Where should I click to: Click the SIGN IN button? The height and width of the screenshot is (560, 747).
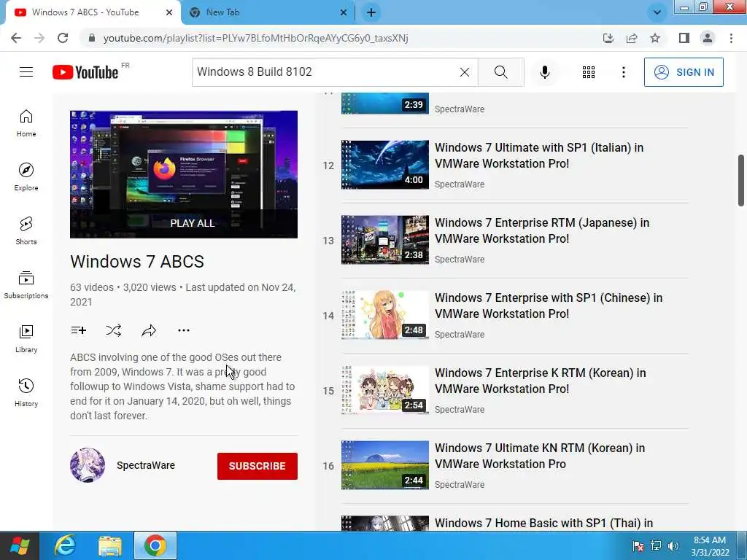(684, 72)
